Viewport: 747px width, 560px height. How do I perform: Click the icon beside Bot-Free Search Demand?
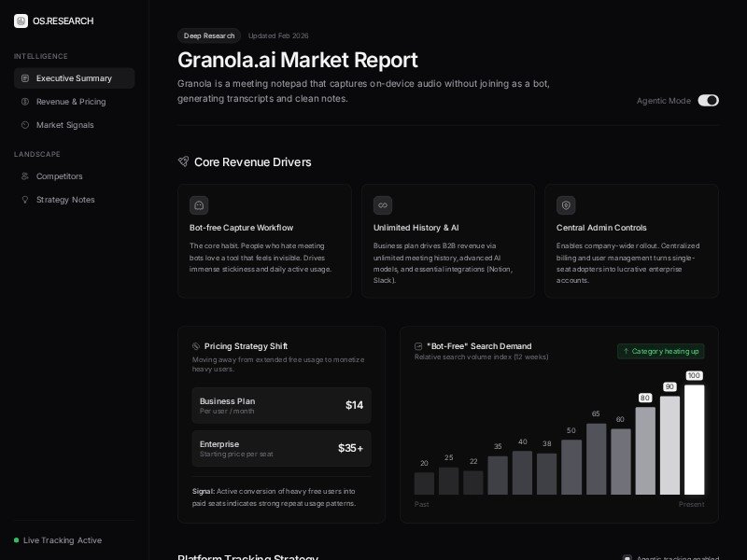pyautogui.click(x=418, y=346)
